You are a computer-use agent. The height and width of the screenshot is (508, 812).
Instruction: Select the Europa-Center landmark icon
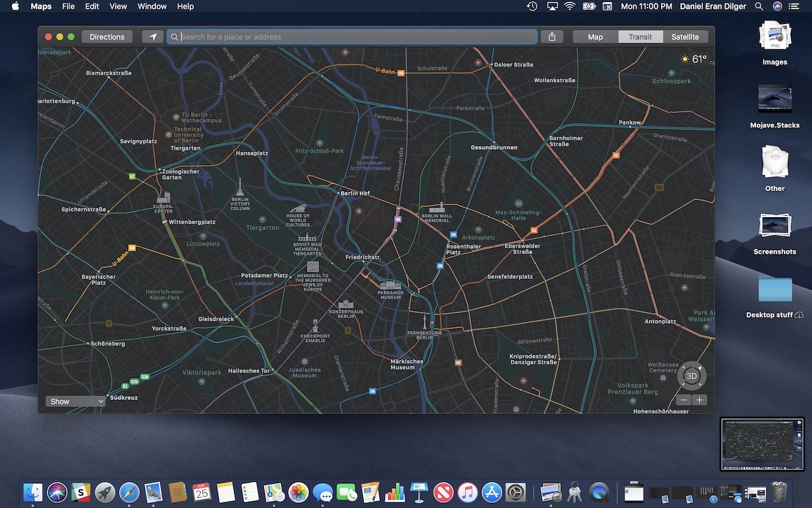click(x=164, y=197)
